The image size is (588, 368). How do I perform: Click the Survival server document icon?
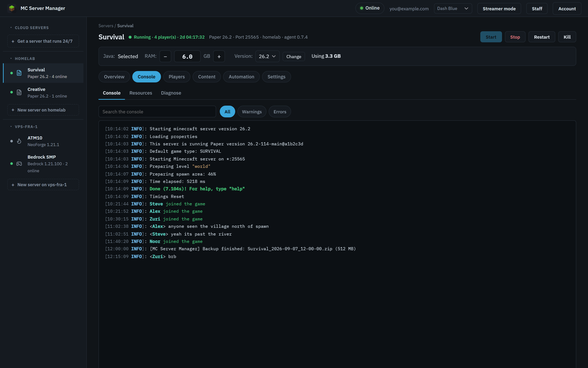[x=19, y=73]
